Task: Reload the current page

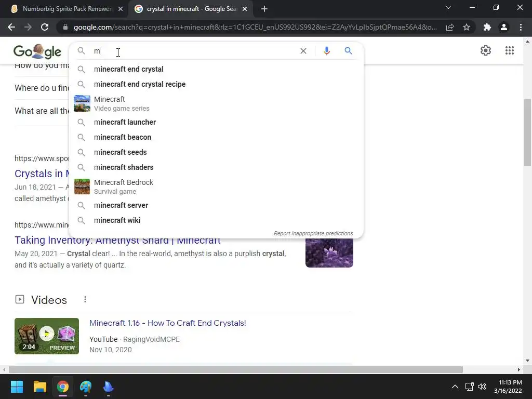Action: click(x=45, y=27)
